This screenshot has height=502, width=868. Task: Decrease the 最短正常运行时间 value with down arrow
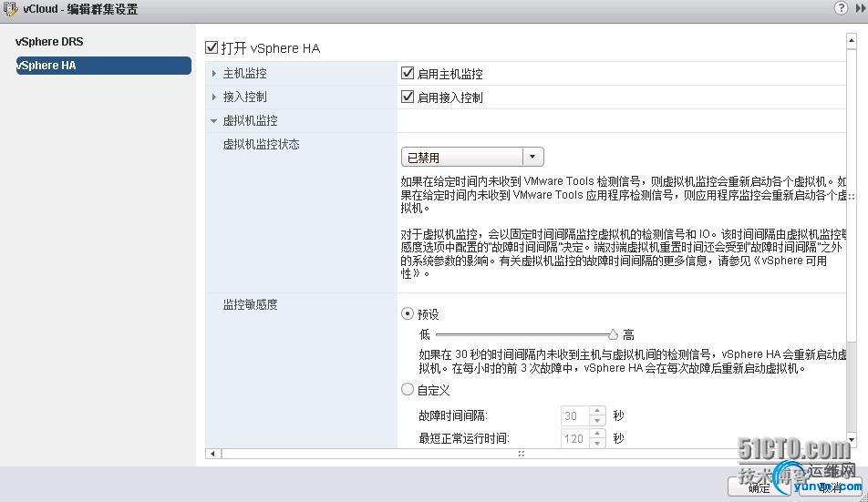597,444
